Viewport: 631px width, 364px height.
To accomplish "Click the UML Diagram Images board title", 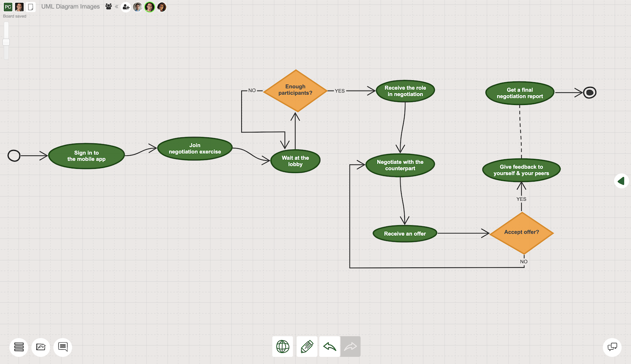I will pos(71,7).
